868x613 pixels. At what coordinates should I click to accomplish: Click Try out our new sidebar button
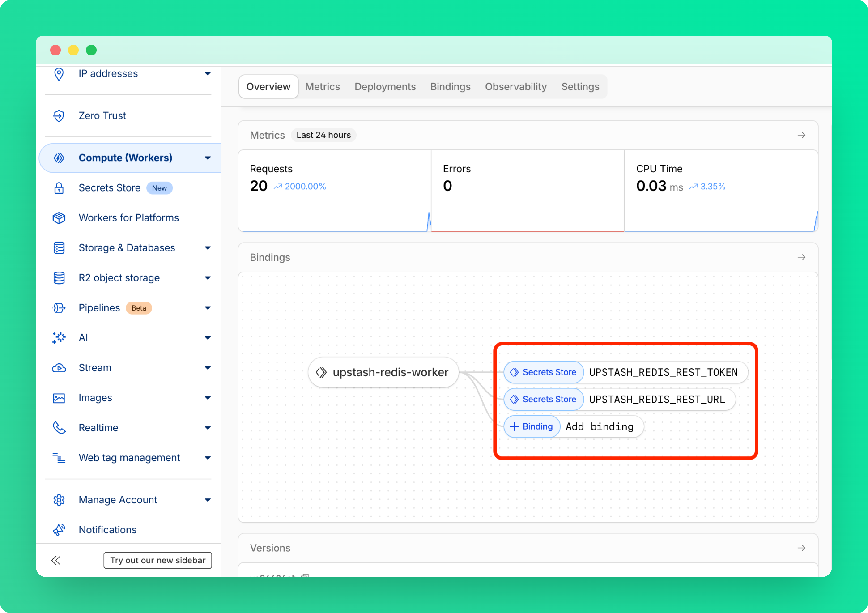158,560
